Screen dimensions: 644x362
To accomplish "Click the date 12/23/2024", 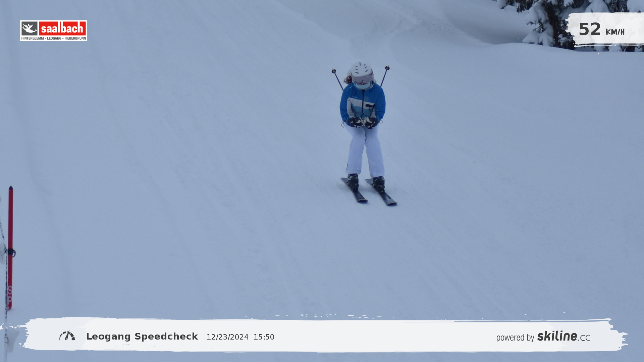I will (227, 337).
